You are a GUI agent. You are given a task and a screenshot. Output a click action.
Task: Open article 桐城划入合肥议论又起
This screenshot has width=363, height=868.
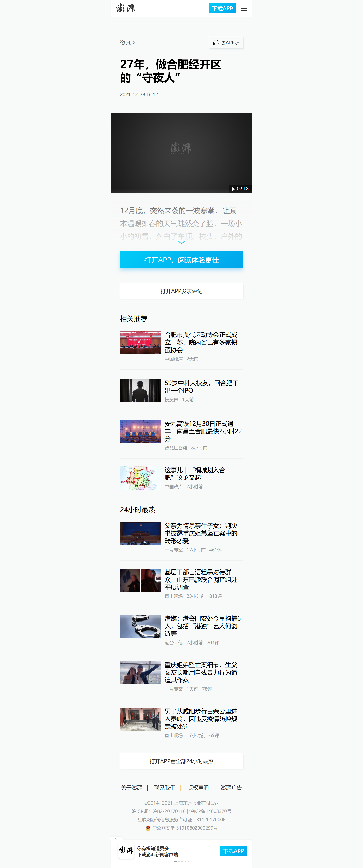coord(195,474)
